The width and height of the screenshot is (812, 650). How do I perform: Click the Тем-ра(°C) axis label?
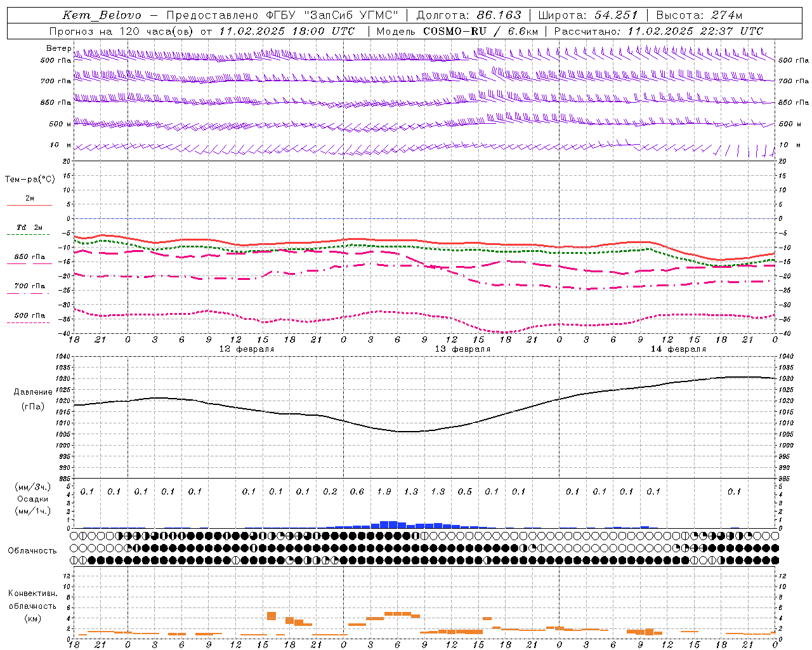click(x=30, y=180)
